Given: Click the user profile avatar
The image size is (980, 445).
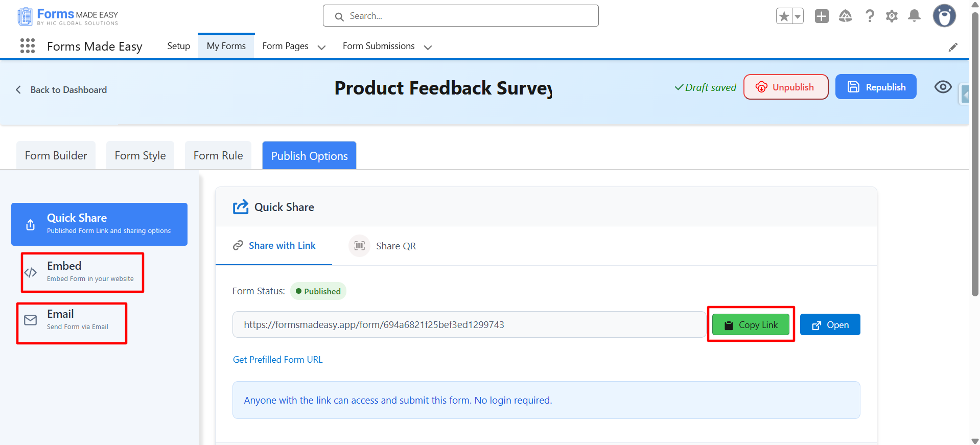Looking at the screenshot, I should tap(944, 16).
